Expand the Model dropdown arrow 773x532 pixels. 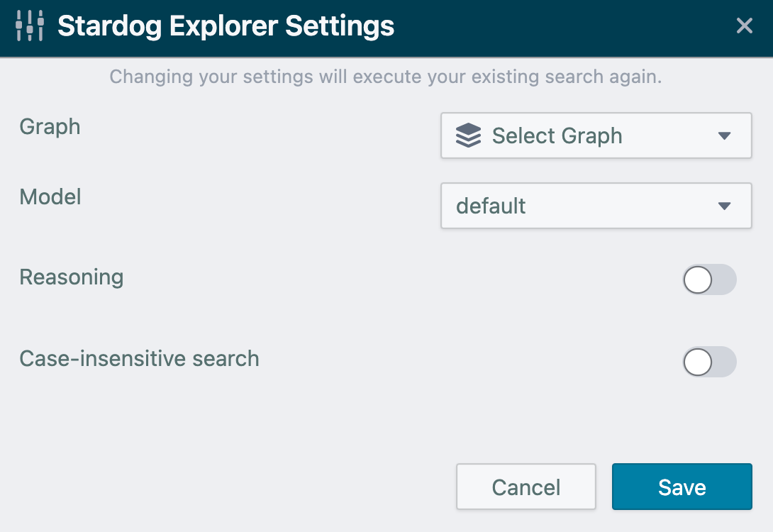724,206
